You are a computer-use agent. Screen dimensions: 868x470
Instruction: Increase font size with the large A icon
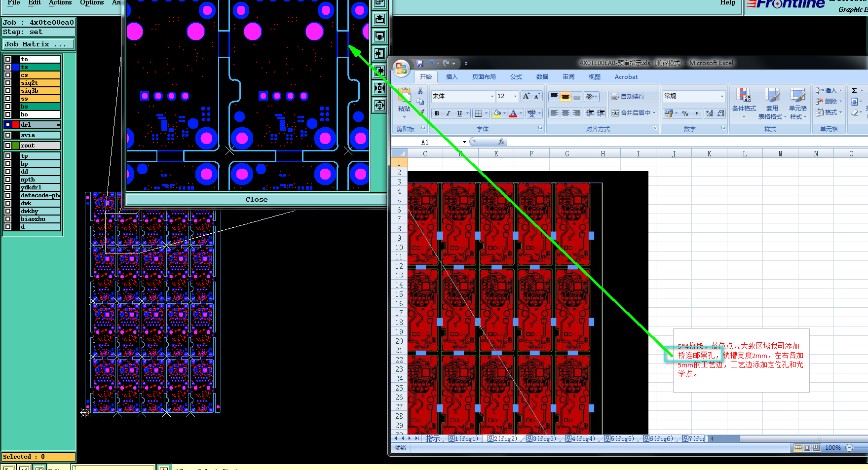526,96
